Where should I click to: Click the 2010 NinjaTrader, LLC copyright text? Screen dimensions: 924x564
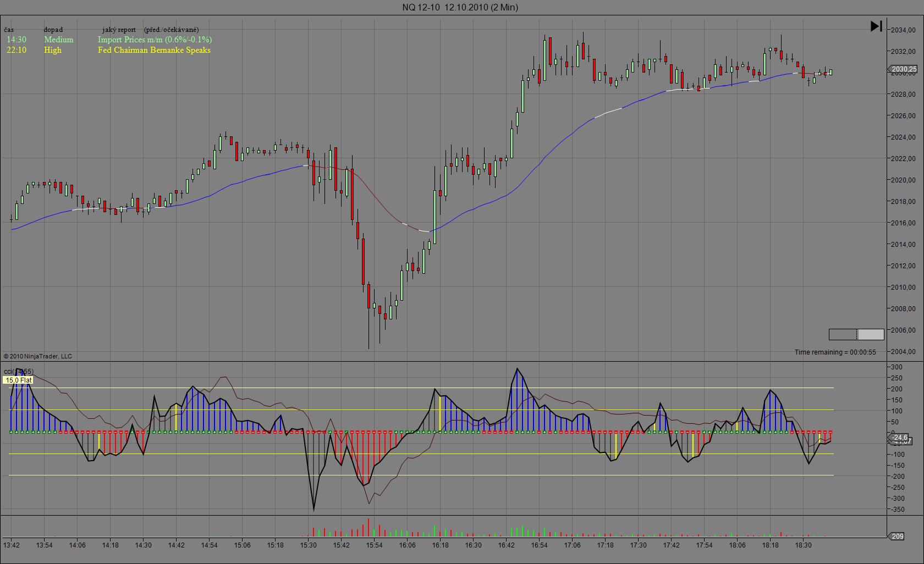pyautogui.click(x=38, y=356)
